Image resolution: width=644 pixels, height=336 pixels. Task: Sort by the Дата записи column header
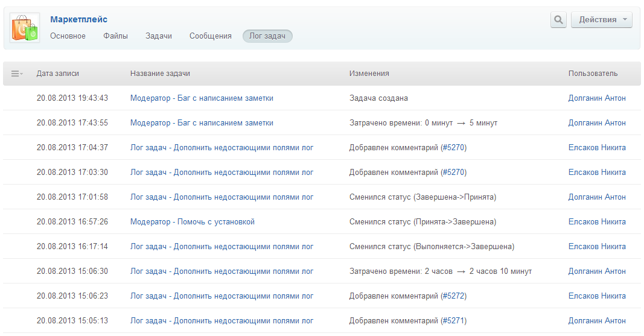click(x=57, y=74)
